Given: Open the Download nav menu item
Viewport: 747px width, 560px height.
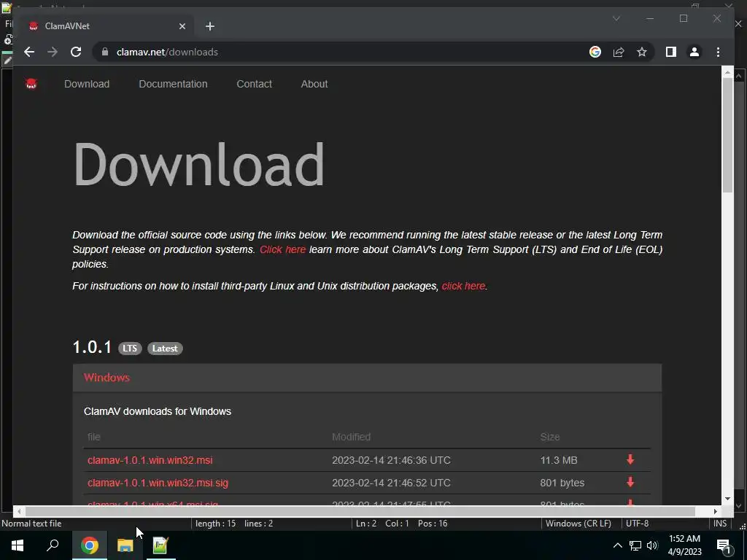Looking at the screenshot, I should click(87, 84).
